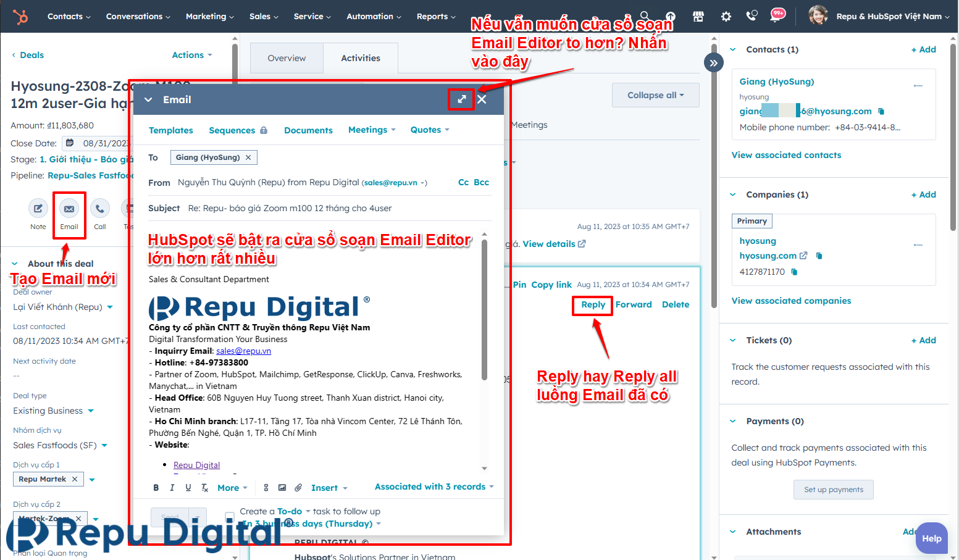This screenshot has width=959, height=560.
Task: Open the marketplace icon in top bar
Action: point(698,17)
